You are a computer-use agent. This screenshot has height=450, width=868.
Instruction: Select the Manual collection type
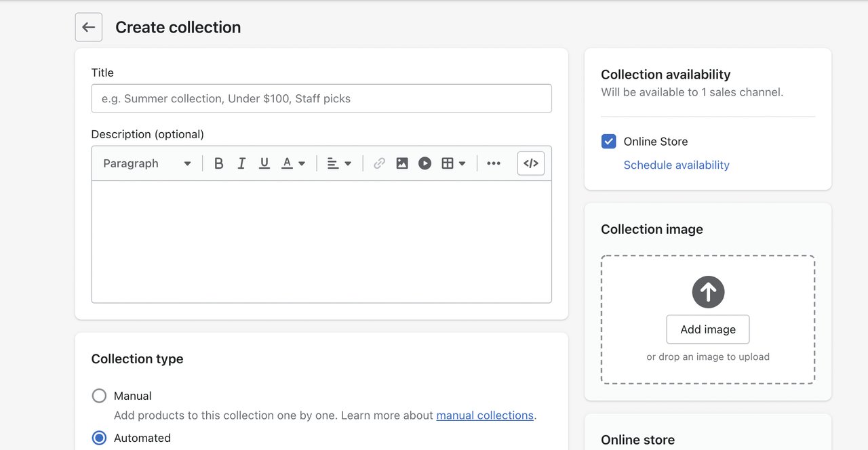point(99,396)
